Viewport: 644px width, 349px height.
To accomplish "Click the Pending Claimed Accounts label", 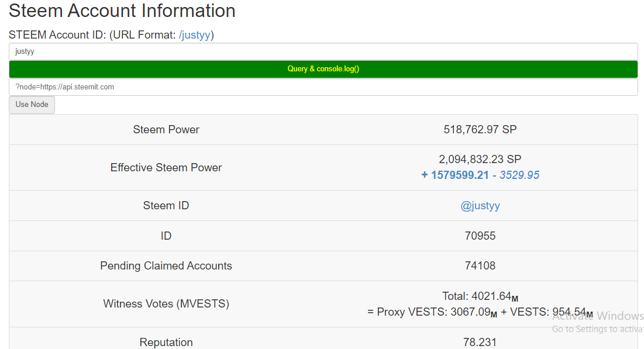I will tap(166, 266).
